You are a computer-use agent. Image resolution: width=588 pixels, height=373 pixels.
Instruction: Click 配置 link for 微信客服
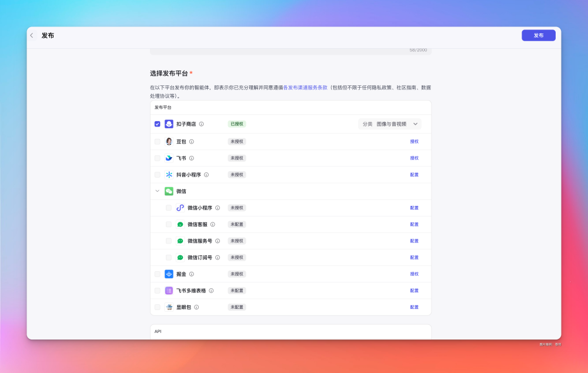click(414, 224)
